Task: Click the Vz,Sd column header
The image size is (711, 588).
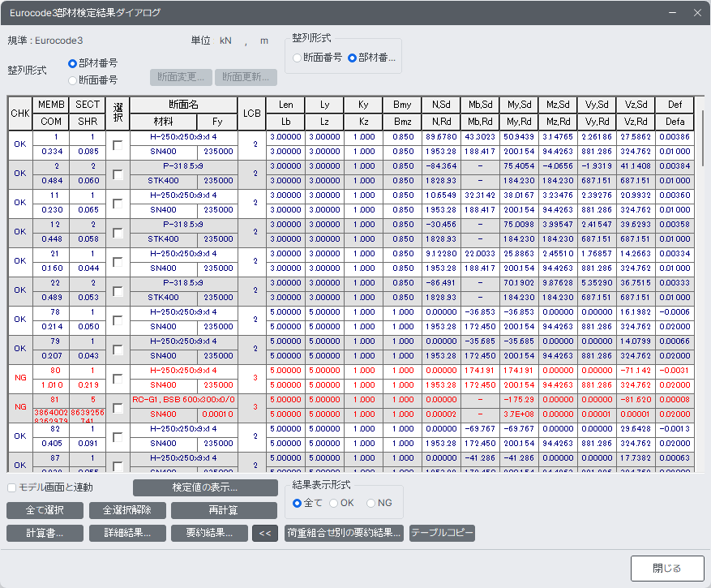Action: pyautogui.click(x=636, y=105)
